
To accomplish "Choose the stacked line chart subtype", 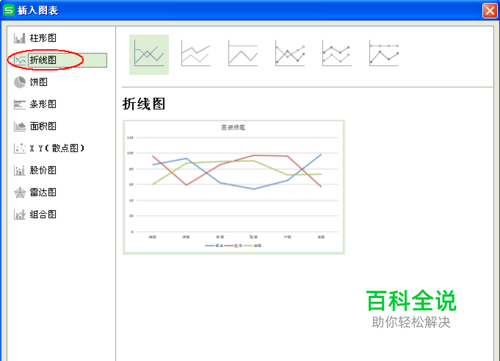I will [196, 53].
